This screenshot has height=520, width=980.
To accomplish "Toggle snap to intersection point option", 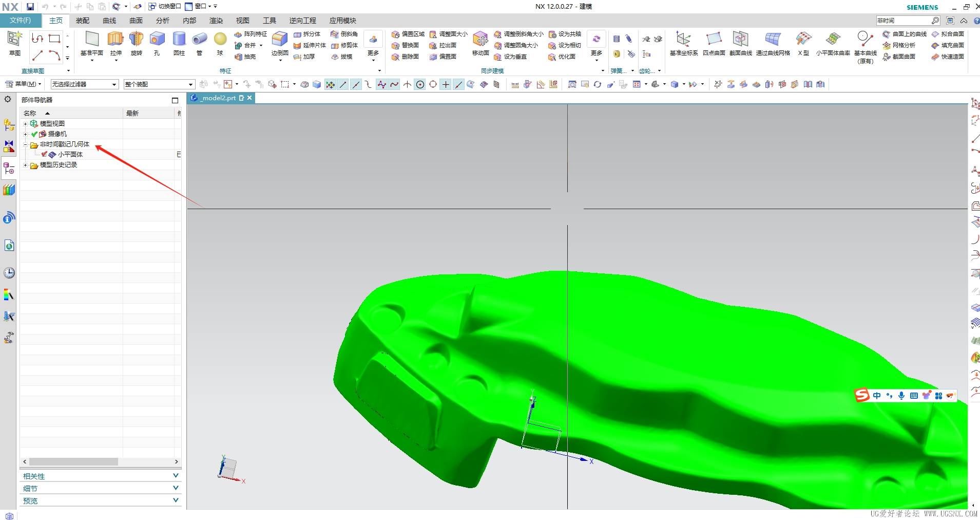I will (407, 84).
